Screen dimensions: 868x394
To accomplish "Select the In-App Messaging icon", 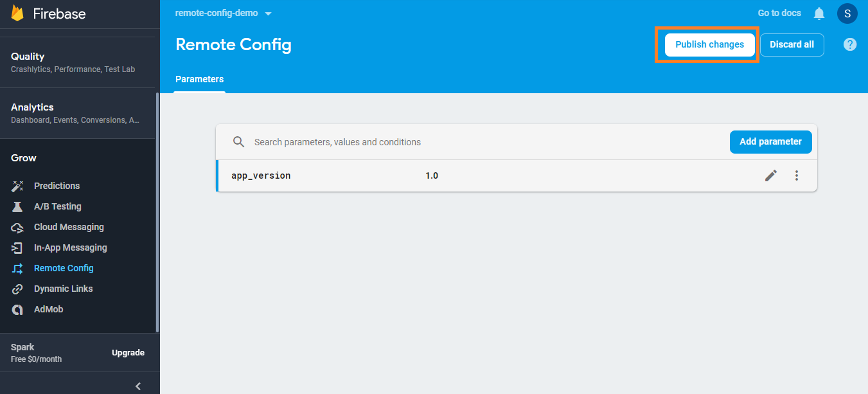I will [x=17, y=247].
